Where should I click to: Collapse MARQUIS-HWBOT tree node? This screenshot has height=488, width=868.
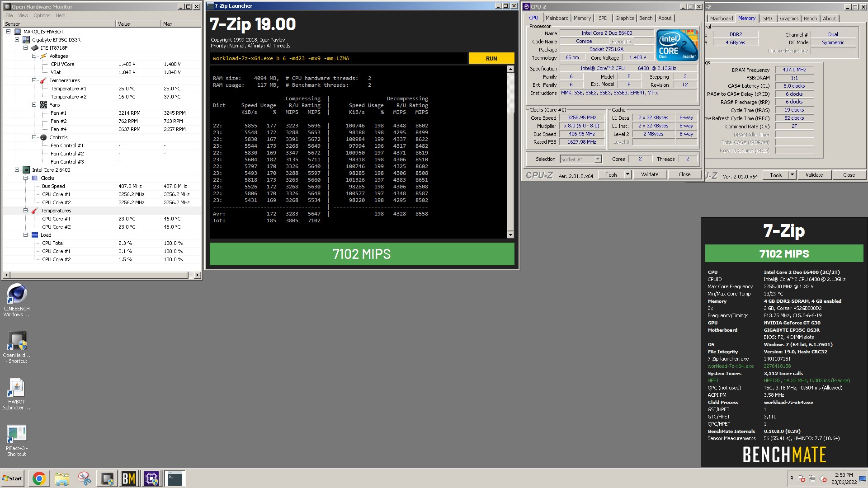(9, 32)
